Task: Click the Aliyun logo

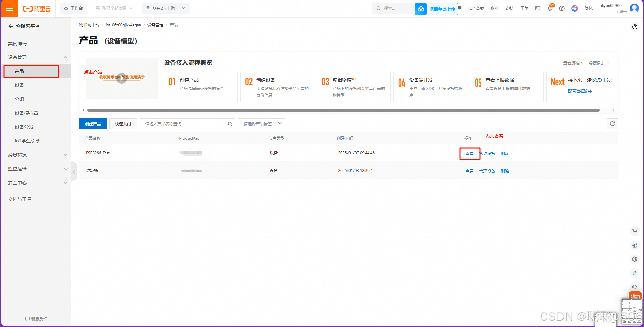Action: tap(37, 9)
